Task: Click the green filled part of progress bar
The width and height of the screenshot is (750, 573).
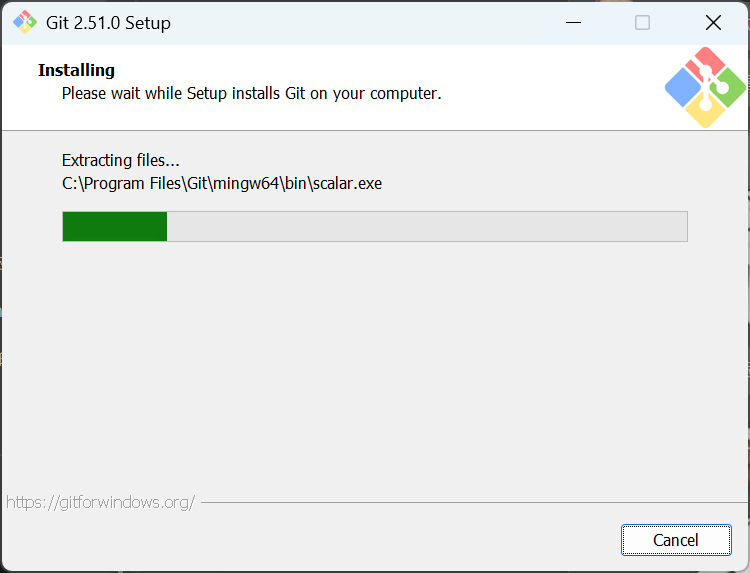Action: (114, 226)
